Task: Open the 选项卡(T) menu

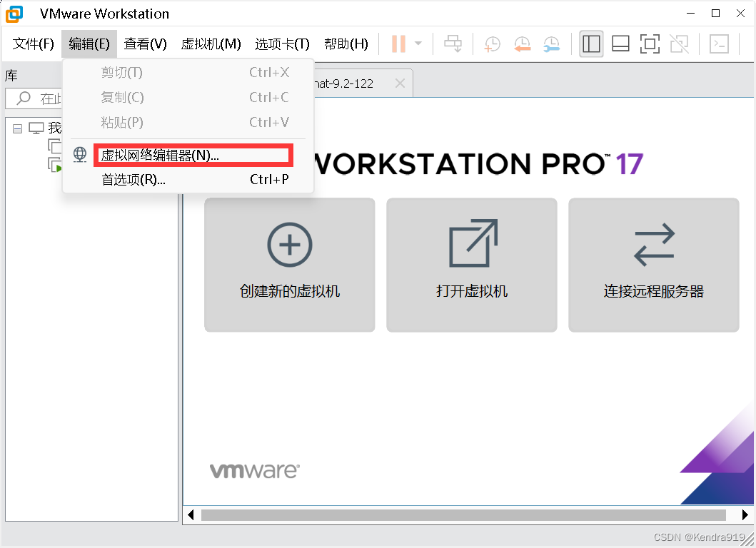Action: tap(282, 44)
